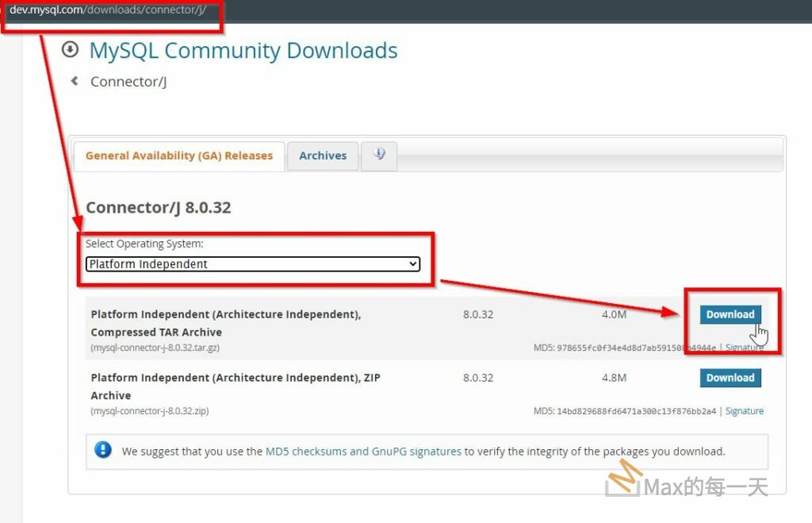Viewport: 812px width, 523px height.
Task: Click the blue info icon in the checksum notice
Action: (x=103, y=450)
